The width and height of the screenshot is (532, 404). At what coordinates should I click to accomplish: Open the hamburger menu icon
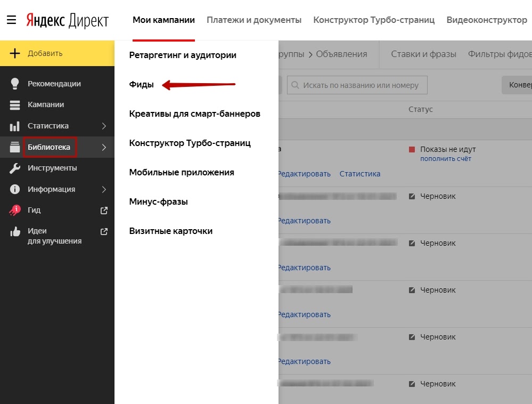12,20
